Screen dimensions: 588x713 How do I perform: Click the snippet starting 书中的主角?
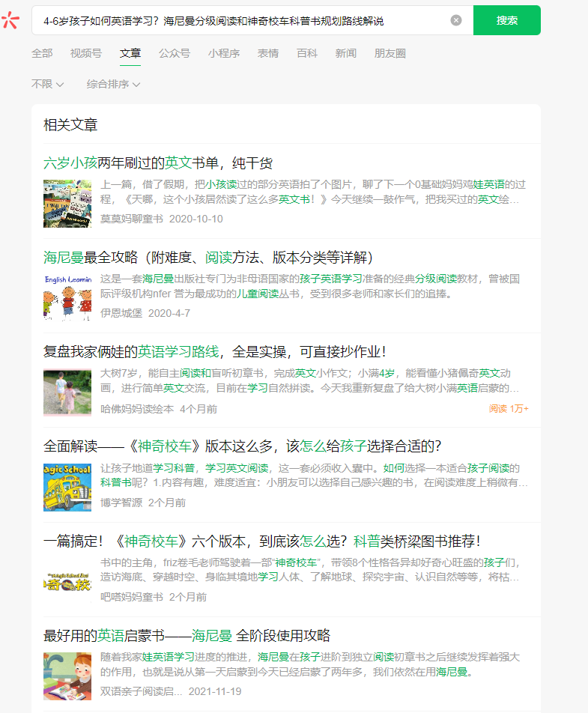click(310, 570)
